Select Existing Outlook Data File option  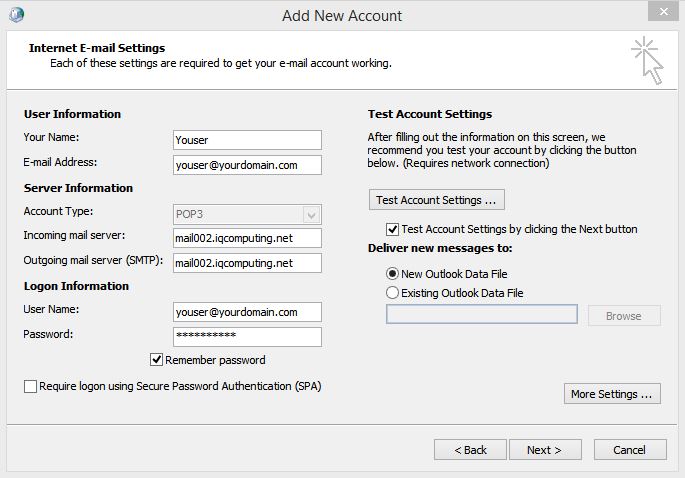tap(392, 293)
